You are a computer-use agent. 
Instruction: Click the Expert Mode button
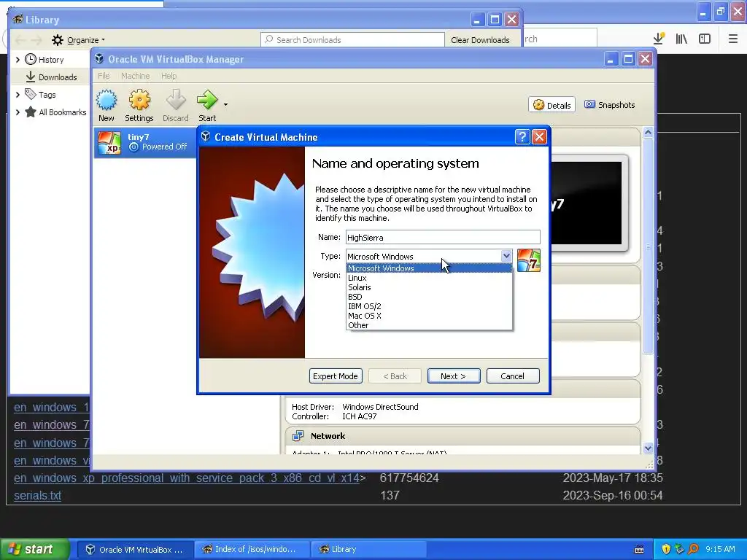click(336, 376)
